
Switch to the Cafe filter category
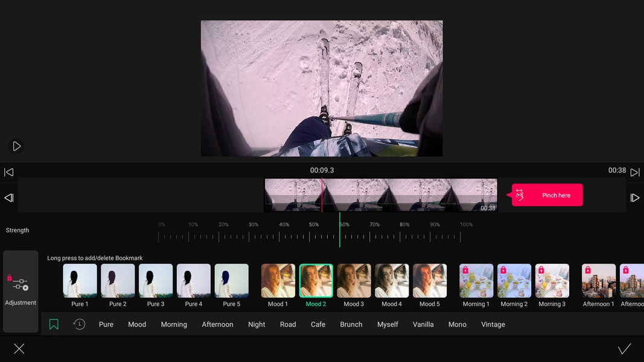pyautogui.click(x=318, y=324)
